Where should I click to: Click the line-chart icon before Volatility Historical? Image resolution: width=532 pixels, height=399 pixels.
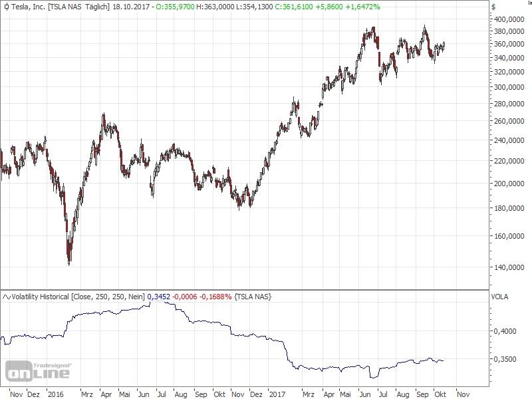click(7, 297)
